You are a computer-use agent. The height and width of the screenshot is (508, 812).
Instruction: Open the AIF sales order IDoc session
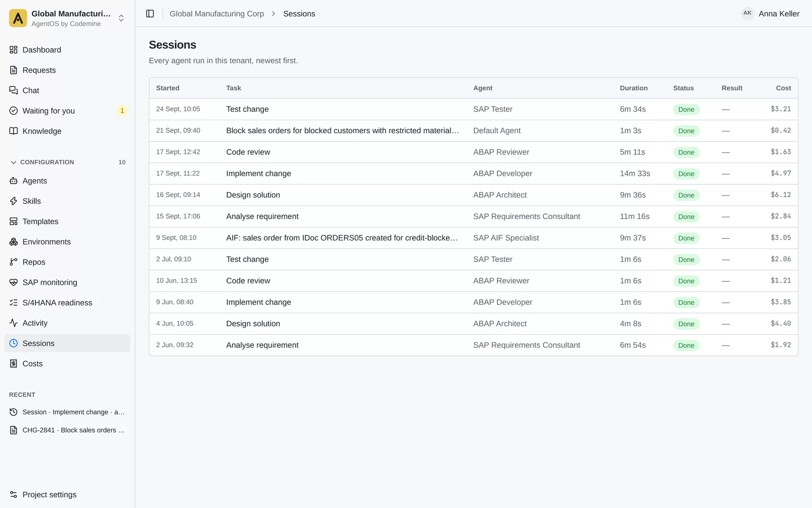pyautogui.click(x=474, y=238)
